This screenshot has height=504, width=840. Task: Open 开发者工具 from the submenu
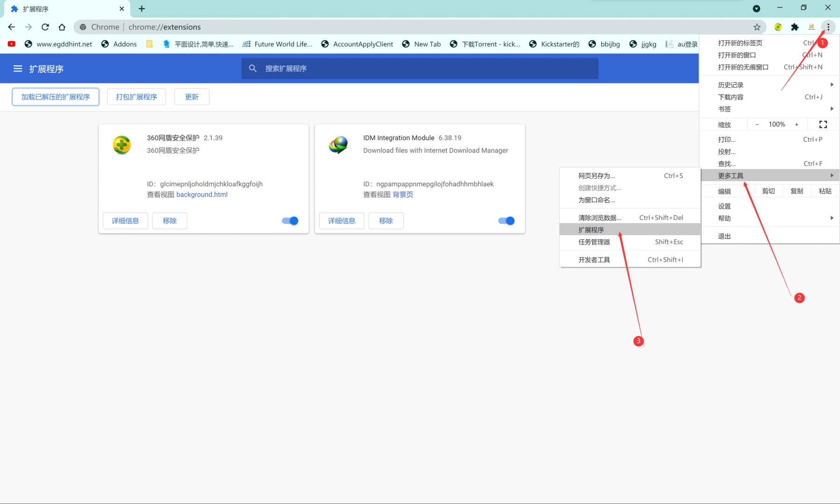point(630,259)
